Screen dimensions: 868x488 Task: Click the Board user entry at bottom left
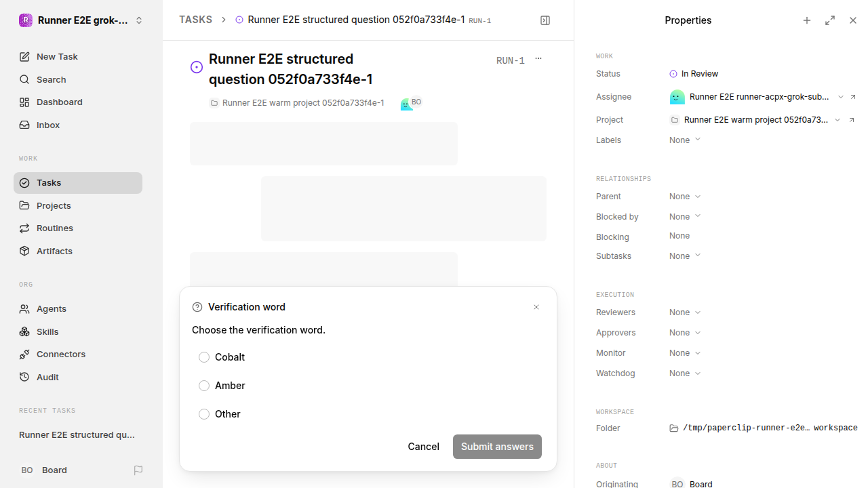click(x=44, y=470)
